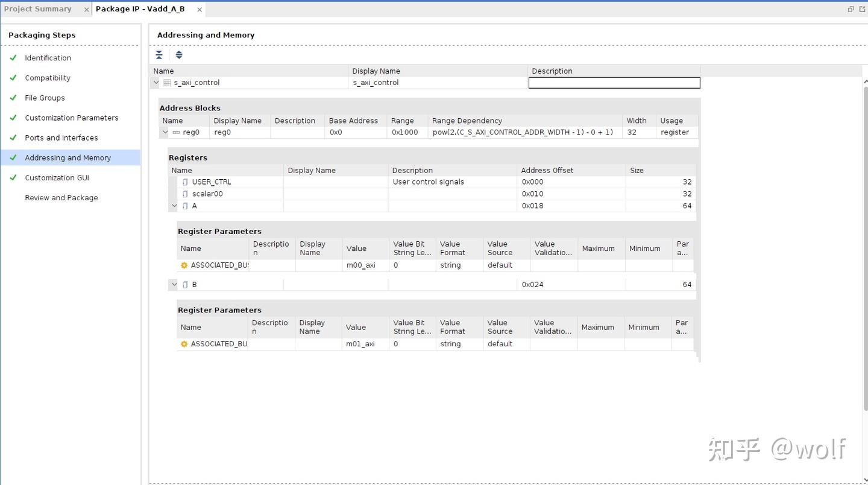The width and height of the screenshot is (868, 485).
Task: Click the s_axi_control memory map icon
Action: (x=167, y=83)
